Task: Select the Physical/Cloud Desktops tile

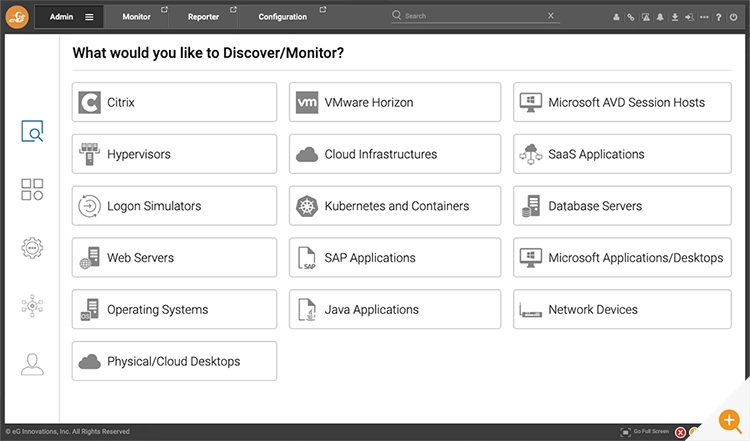Action: pos(175,361)
